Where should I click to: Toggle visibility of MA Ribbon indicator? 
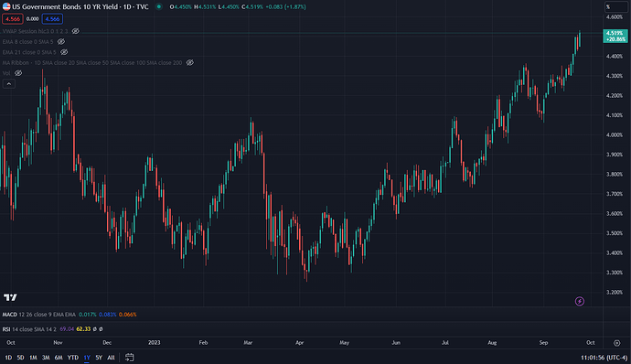(x=190, y=62)
